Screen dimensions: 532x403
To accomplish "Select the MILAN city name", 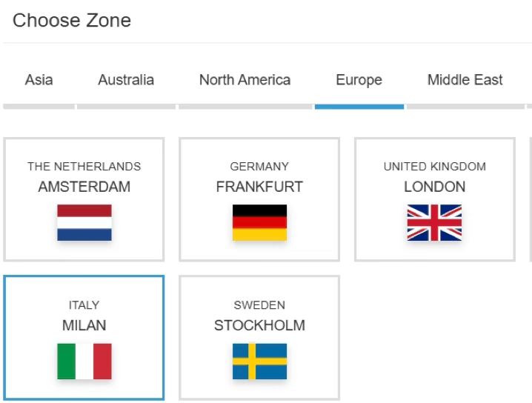I will tap(84, 325).
